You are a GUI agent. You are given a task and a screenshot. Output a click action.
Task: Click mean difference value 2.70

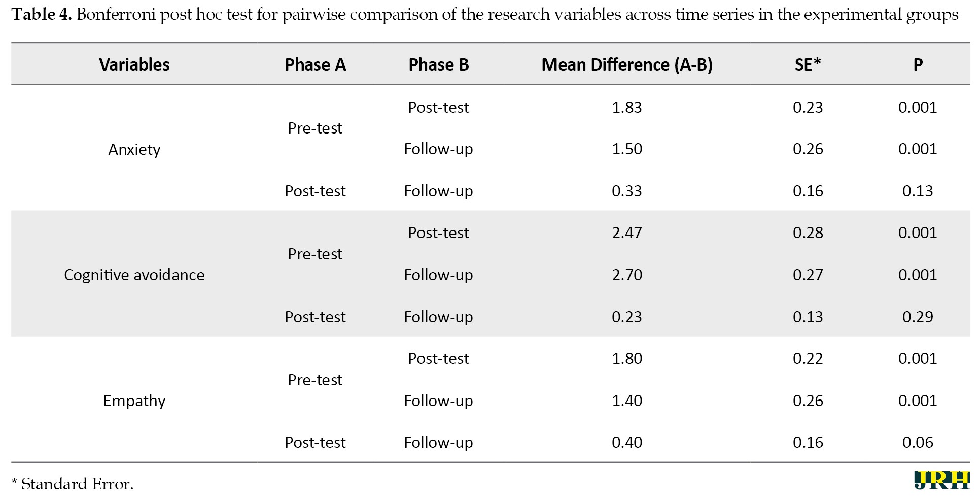point(627,275)
